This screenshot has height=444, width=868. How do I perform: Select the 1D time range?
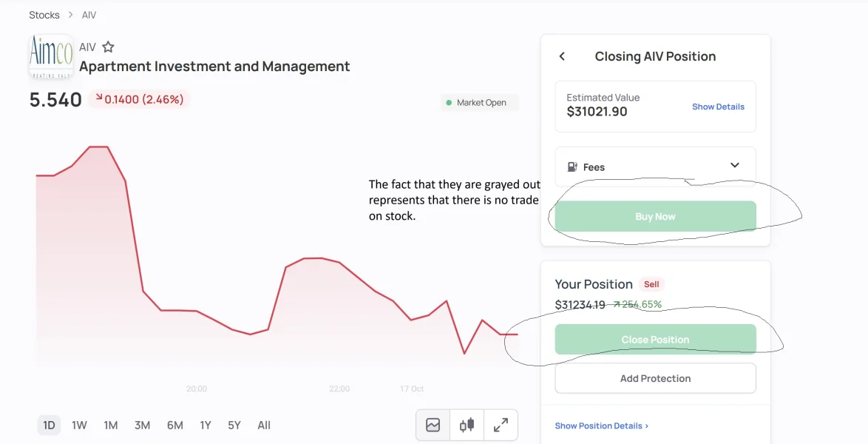coord(49,425)
